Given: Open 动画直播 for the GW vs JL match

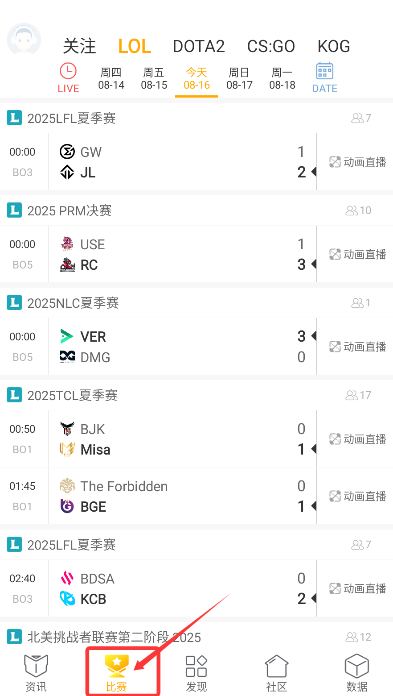Looking at the screenshot, I should point(357,162).
